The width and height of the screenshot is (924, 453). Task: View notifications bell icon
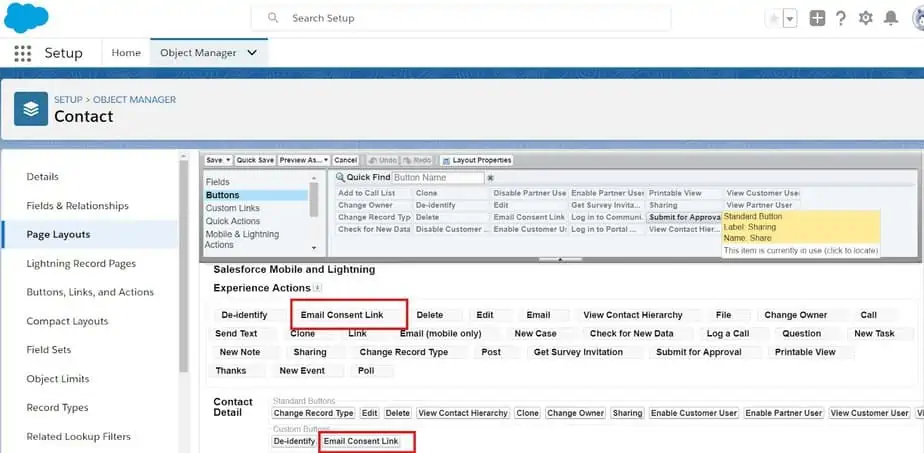(890, 18)
